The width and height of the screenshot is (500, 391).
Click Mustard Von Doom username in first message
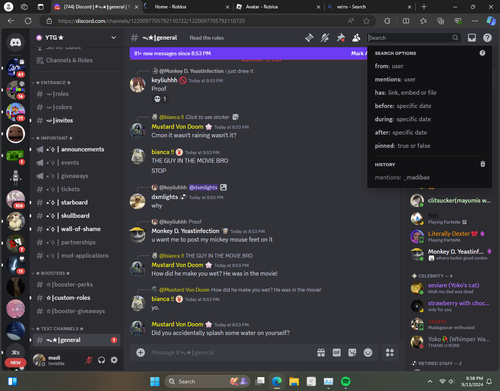[177, 127]
